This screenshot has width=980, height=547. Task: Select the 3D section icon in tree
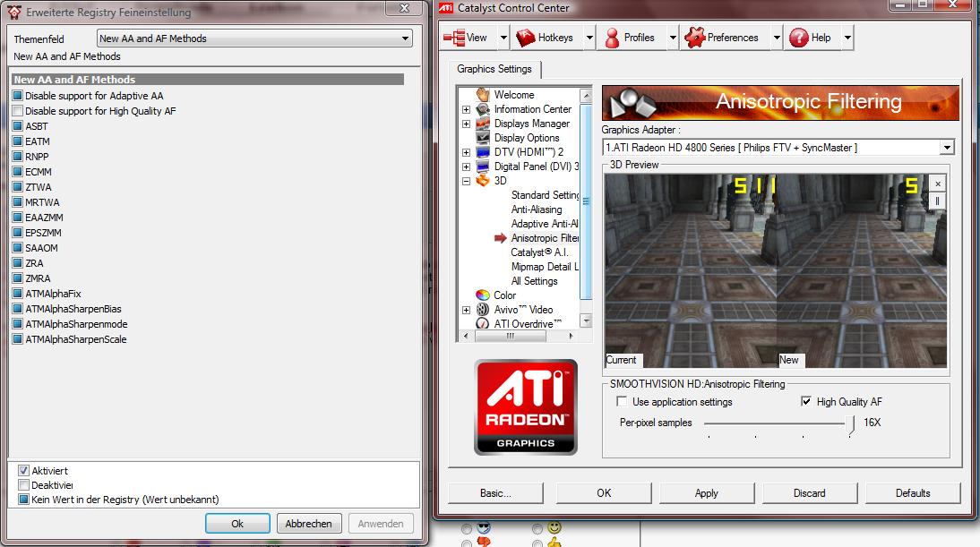coord(483,181)
